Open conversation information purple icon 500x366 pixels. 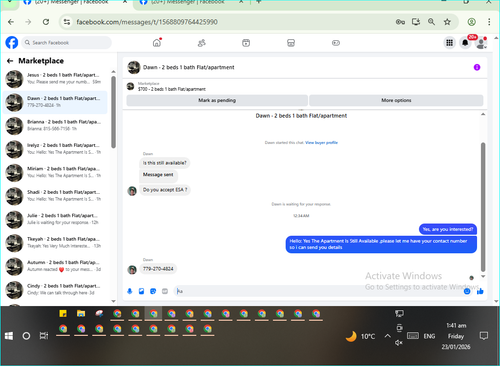tap(477, 67)
